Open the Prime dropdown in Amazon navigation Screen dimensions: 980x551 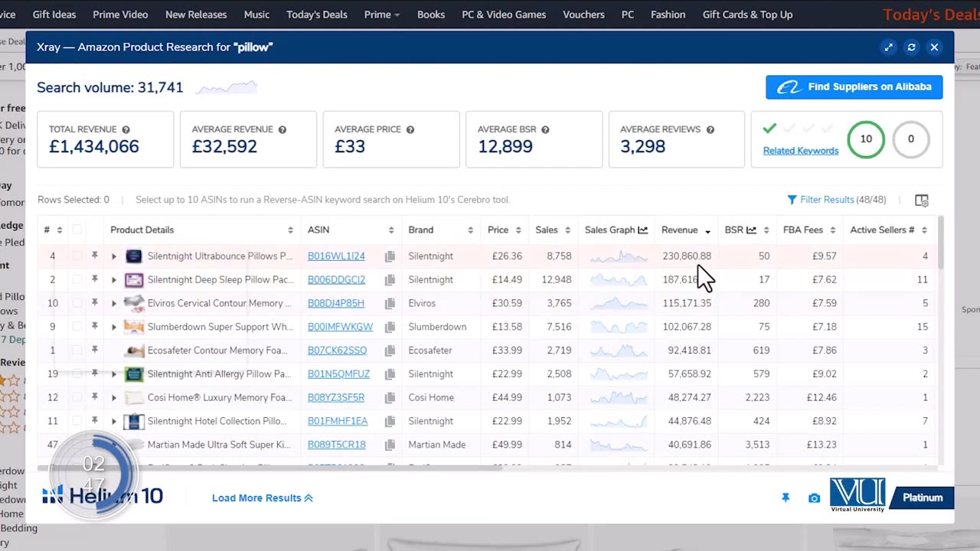tap(381, 15)
